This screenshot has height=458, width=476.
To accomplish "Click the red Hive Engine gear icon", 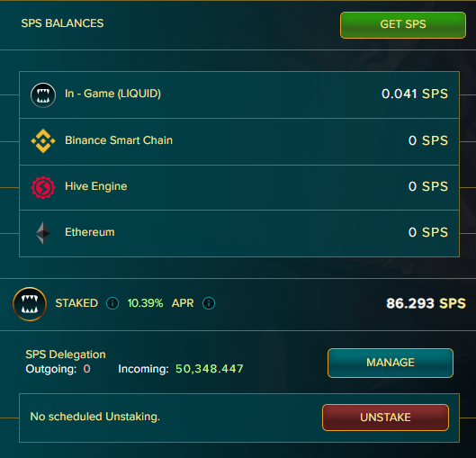I will point(43,187).
